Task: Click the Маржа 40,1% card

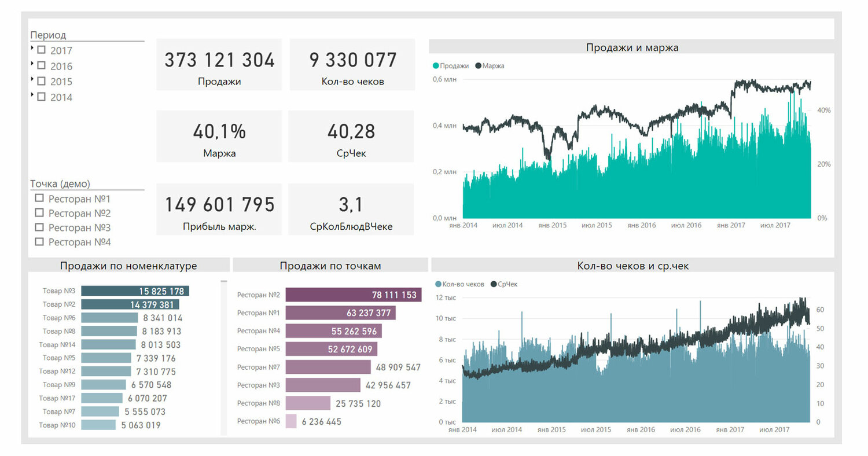Action: (219, 137)
